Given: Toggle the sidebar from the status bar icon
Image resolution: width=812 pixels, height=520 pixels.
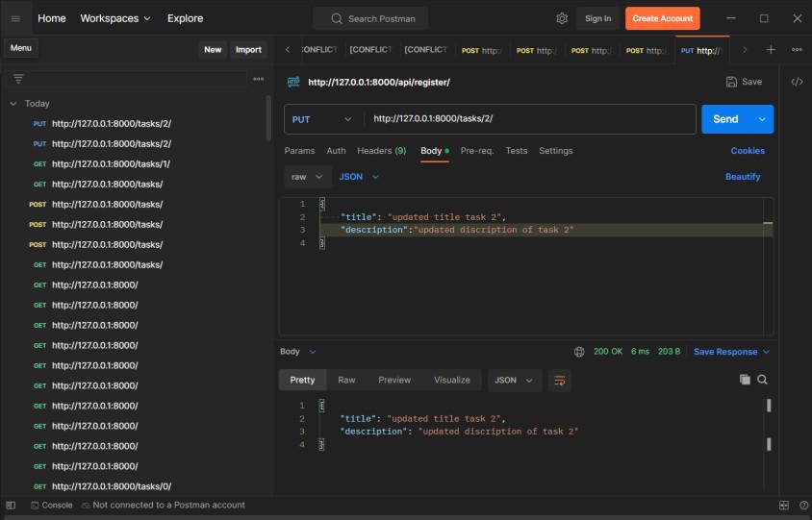Looking at the screenshot, I should [x=11, y=505].
